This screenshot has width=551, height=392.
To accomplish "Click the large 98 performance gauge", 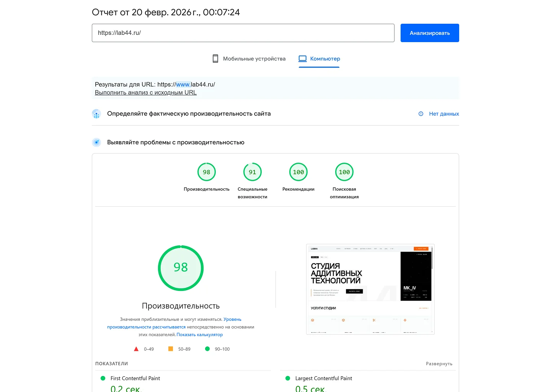I will click(181, 268).
